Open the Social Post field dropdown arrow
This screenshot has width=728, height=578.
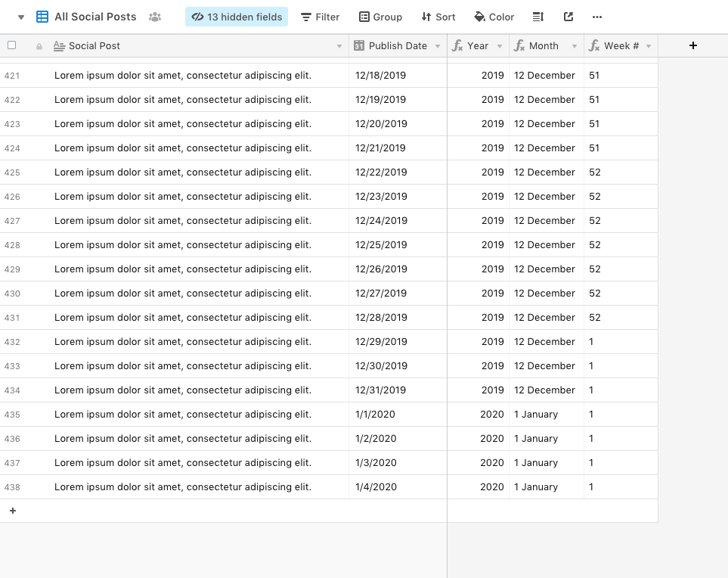coord(339,46)
